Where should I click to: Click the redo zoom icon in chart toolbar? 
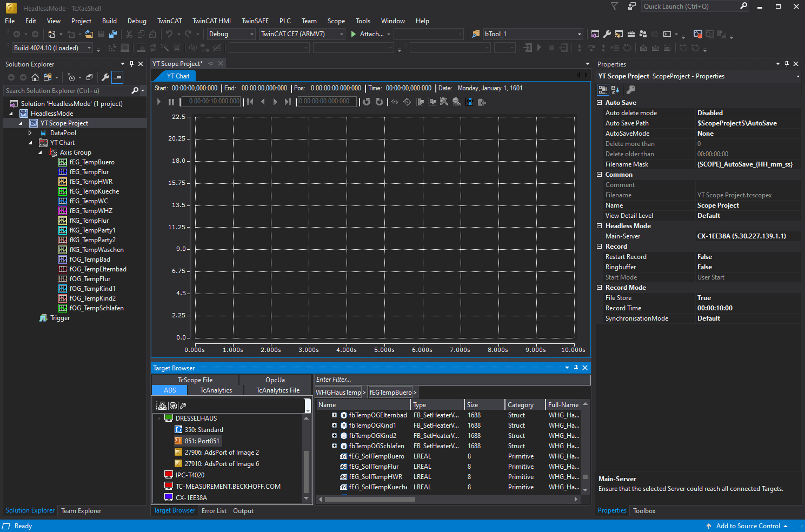point(379,102)
